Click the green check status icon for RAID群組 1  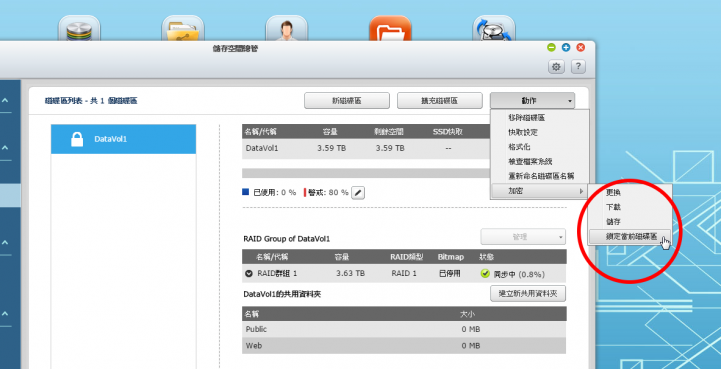tap(485, 274)
